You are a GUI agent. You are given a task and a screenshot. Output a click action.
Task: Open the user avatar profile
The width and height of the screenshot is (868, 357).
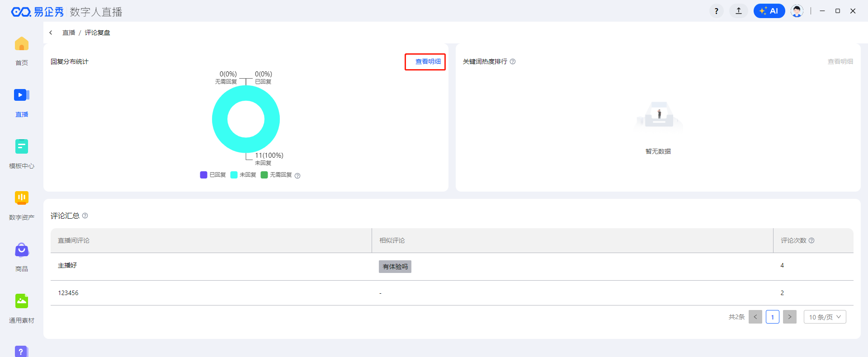coord(797,11)
